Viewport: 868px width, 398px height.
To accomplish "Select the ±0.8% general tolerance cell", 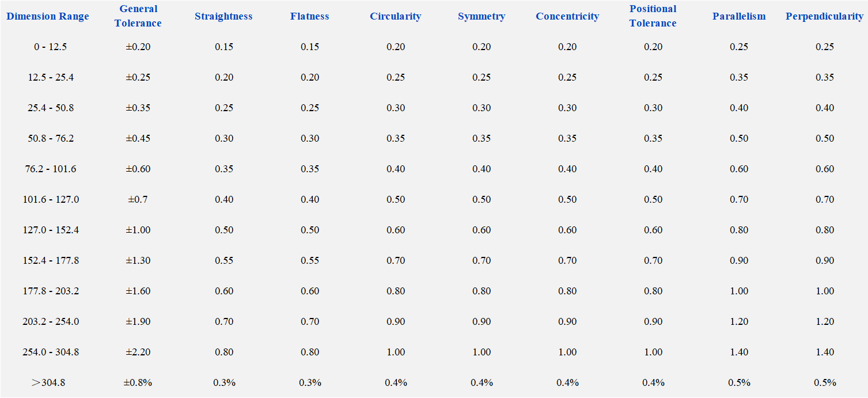I will coord(138,382).
